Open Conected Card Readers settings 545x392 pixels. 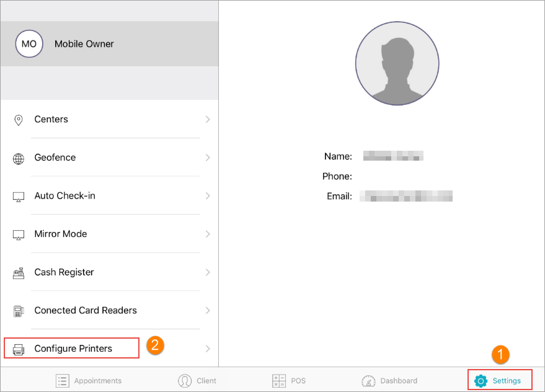(x=110, y=310)
